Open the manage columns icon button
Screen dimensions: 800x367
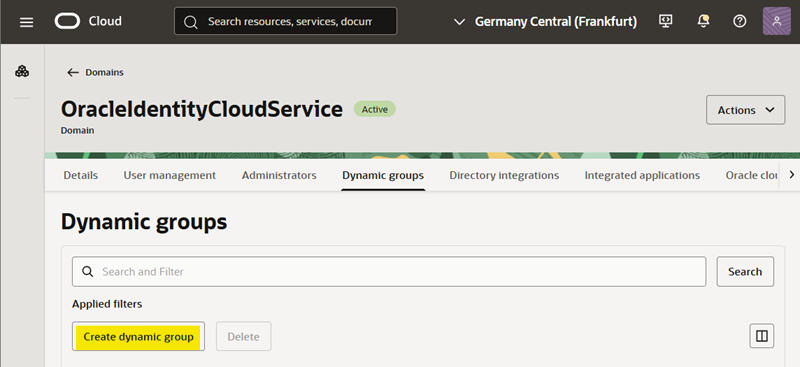[762, 336]
